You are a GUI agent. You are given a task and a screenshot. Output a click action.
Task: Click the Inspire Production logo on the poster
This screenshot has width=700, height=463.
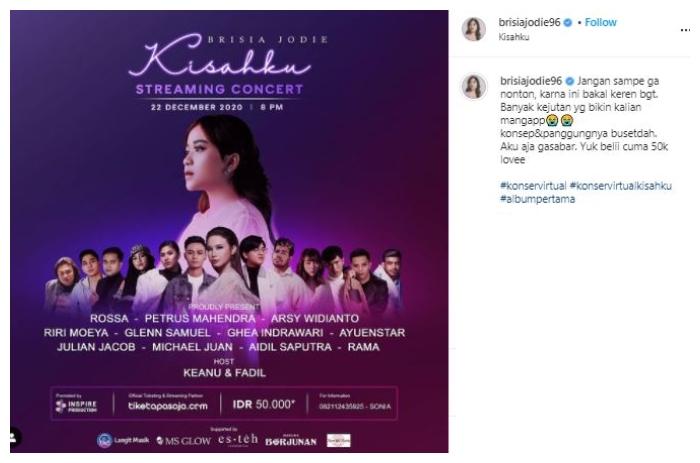pyautogui.click(x=76, y=406)
